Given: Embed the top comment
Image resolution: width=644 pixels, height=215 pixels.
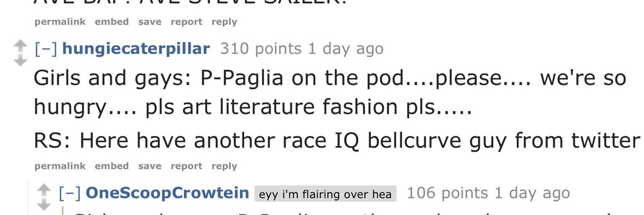Looking at the screenshot, I should coord(112,22).
